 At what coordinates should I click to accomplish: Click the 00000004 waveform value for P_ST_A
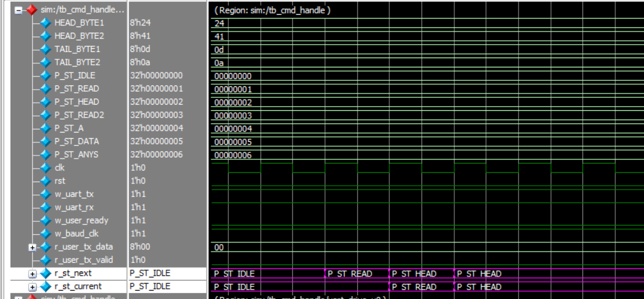[x=233, y=129]
